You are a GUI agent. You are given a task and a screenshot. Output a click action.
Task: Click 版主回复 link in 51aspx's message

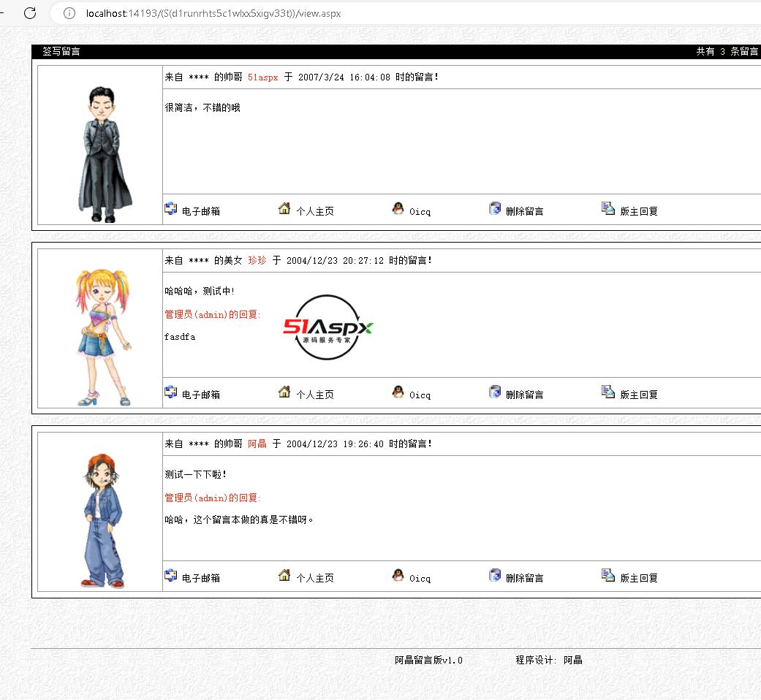(x=639, y=211)
